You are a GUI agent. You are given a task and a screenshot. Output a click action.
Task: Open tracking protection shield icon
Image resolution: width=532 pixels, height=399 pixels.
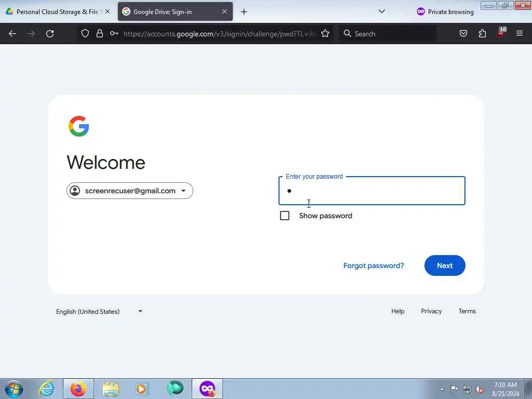point(85,33)
